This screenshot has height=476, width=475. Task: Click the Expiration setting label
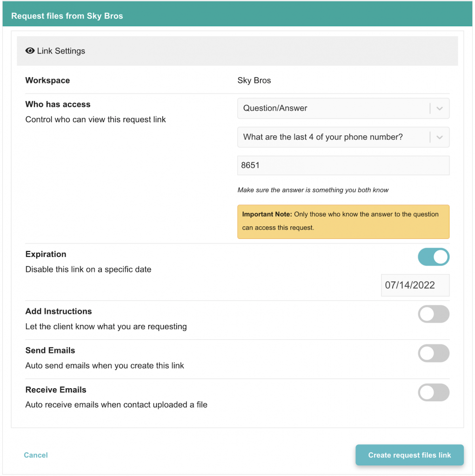pyautogui.click(x=46, y=254)
